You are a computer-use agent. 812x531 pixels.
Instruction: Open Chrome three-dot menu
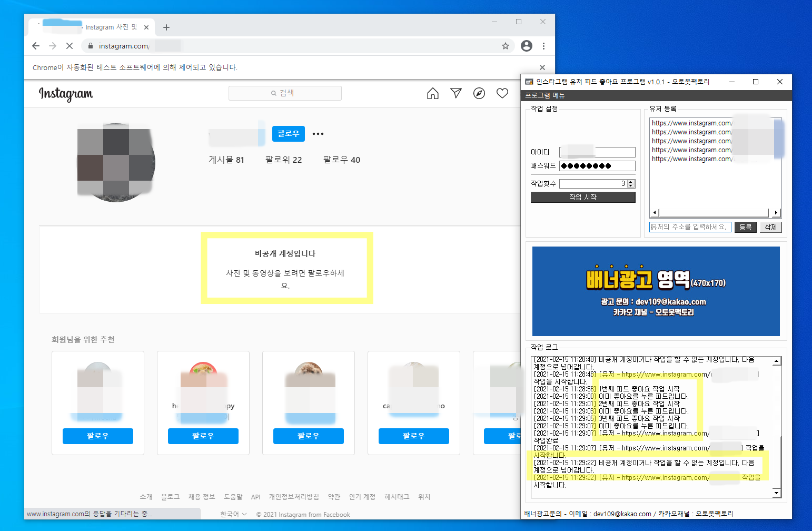(x=544, y=46)
